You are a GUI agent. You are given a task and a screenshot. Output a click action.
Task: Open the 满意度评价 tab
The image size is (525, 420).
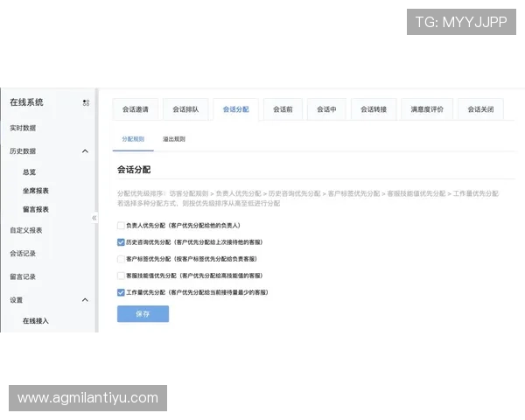coord(427,109)
